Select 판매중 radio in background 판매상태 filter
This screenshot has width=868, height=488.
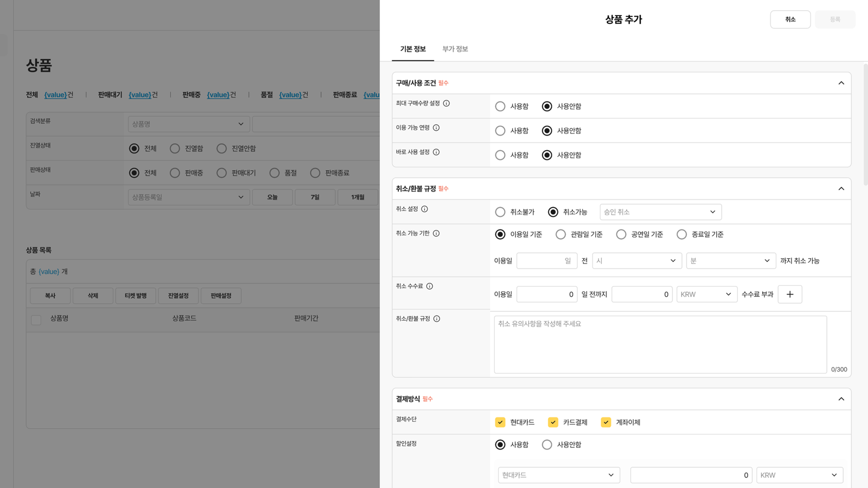click(175, 173)
